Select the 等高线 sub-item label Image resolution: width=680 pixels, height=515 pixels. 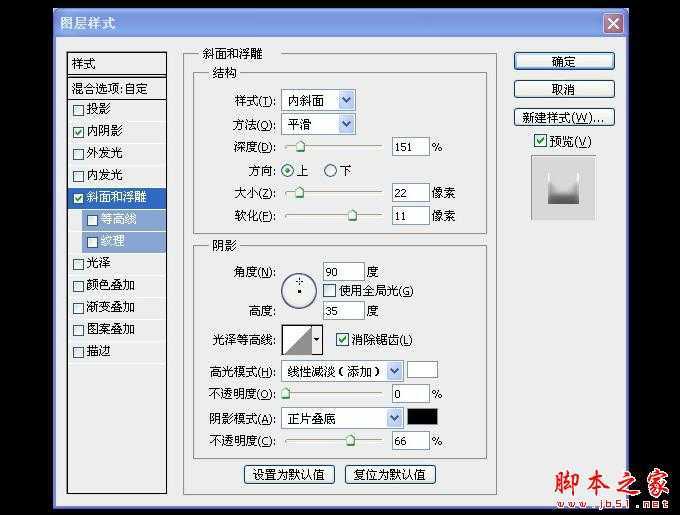tap(118, 219)
